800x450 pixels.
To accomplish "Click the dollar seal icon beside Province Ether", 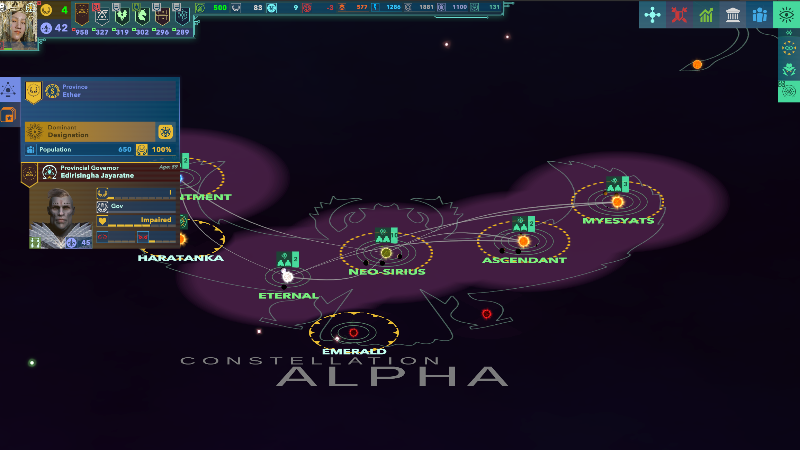I will pos(52,91).
